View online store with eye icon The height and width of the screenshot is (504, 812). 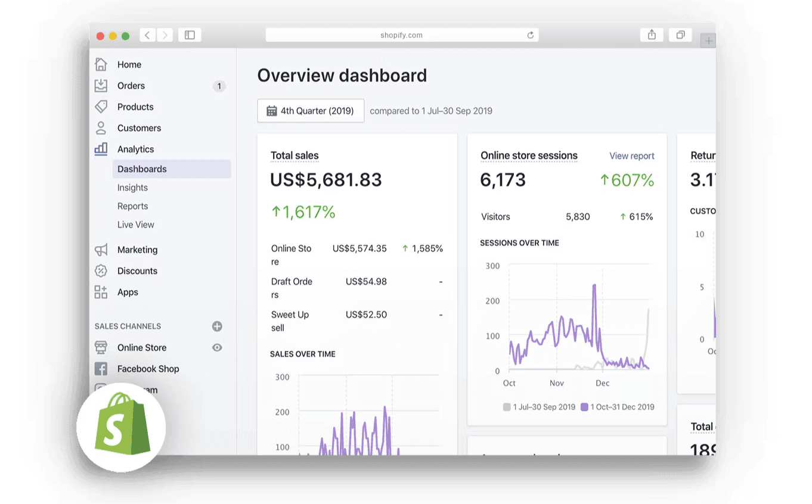(x=217, y=347)
